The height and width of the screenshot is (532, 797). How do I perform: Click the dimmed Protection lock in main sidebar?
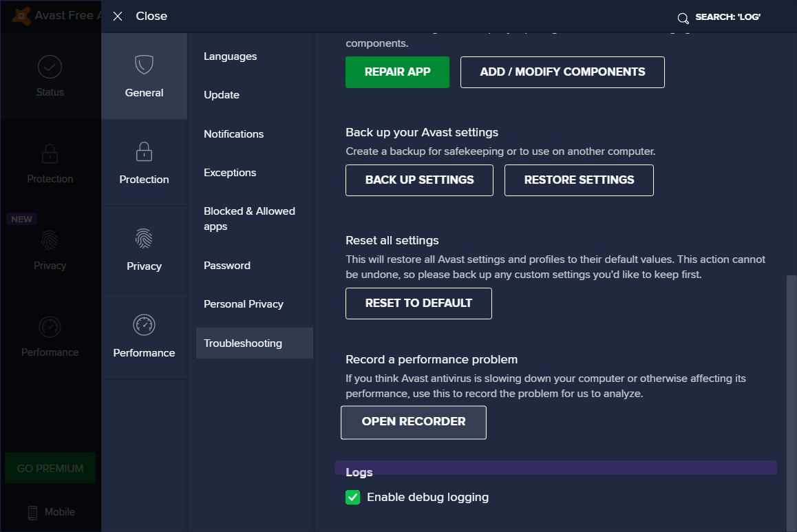(50, 153)
